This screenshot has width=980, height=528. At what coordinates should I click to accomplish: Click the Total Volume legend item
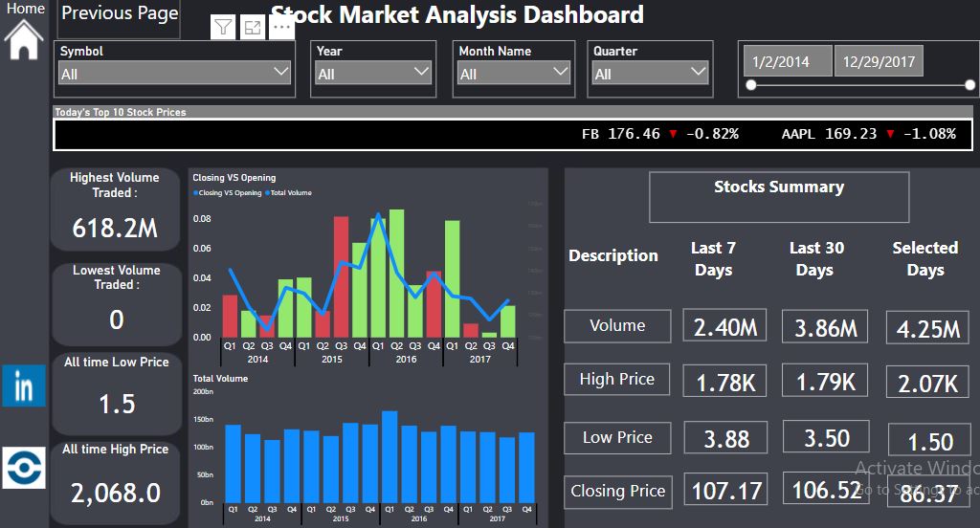[291, 193]
